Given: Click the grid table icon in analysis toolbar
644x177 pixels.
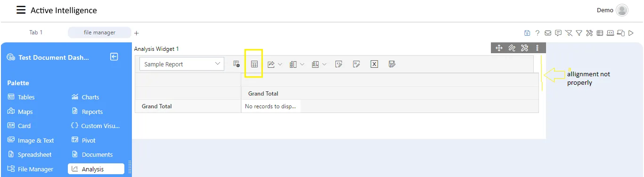Looking at the screenshot, I should coord(254,64).
